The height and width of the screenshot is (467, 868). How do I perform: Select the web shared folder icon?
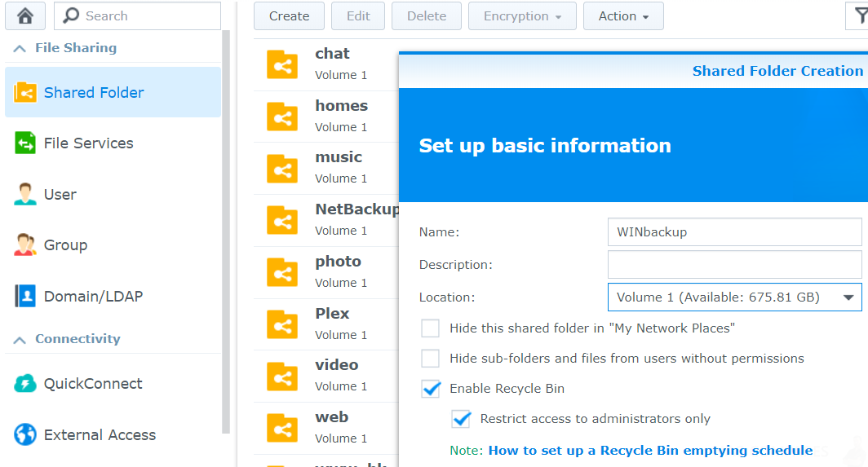pos(282,428)
